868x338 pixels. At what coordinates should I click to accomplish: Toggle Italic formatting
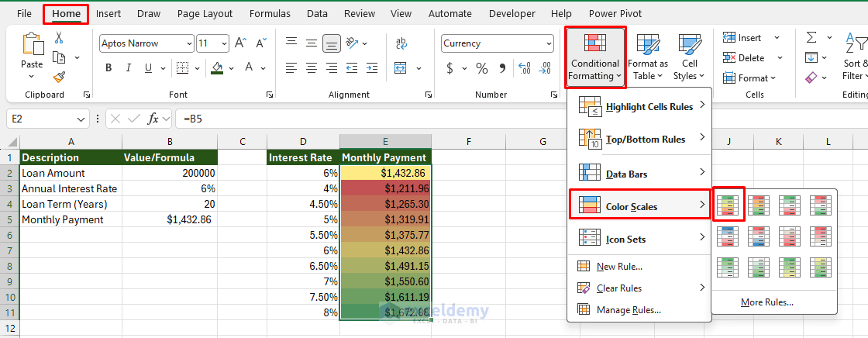[129, 68]
